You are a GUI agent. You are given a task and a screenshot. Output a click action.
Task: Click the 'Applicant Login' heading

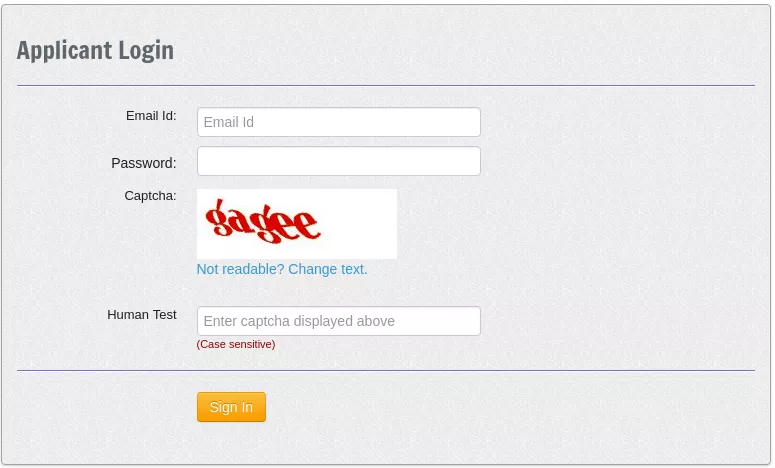pyautogui.click(x=95, y=51)
